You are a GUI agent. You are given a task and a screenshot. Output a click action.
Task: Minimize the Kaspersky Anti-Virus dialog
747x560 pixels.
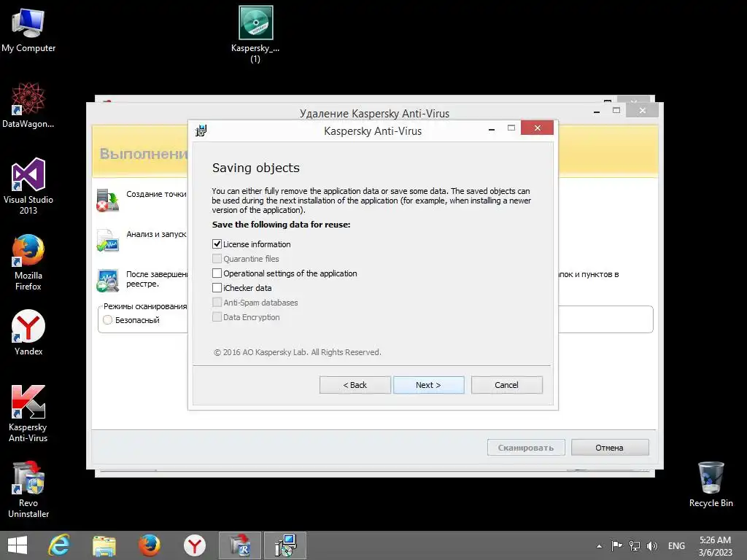tap(492, 128)
